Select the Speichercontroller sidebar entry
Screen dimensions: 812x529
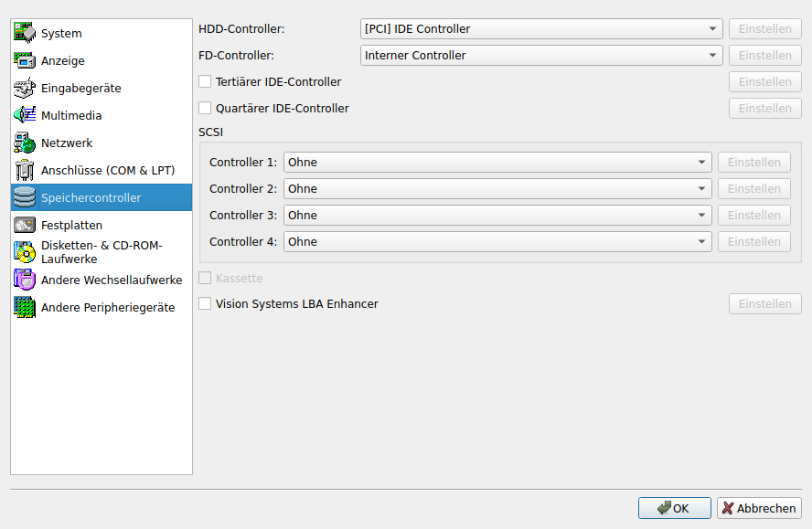(x=101, y=197)
